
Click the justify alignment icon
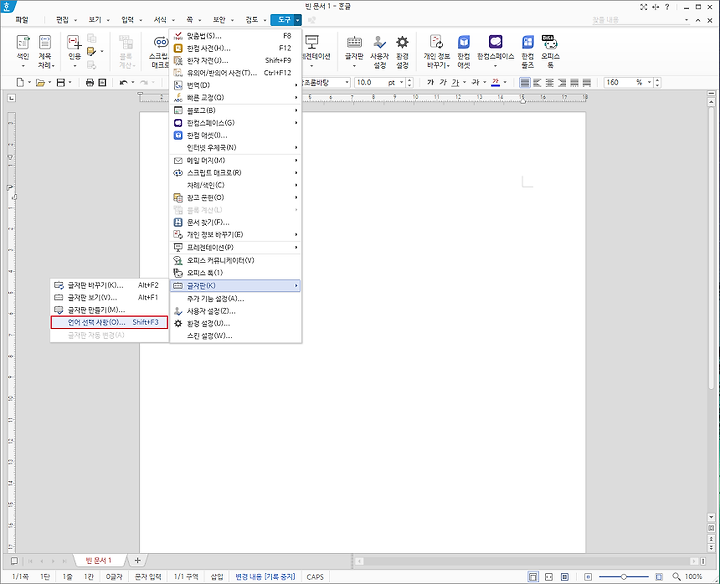tap(525, 83)
